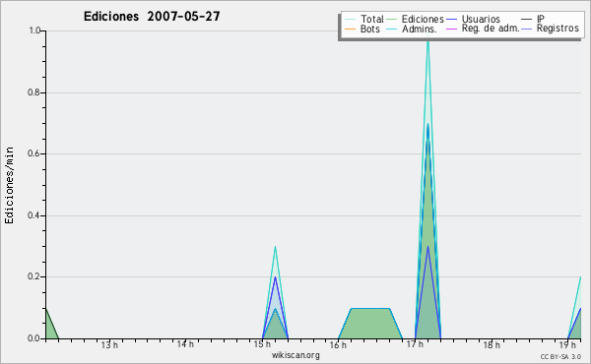Click the Total peak just after 17 h
The image size is (591, 364).
tap(427, 42)
